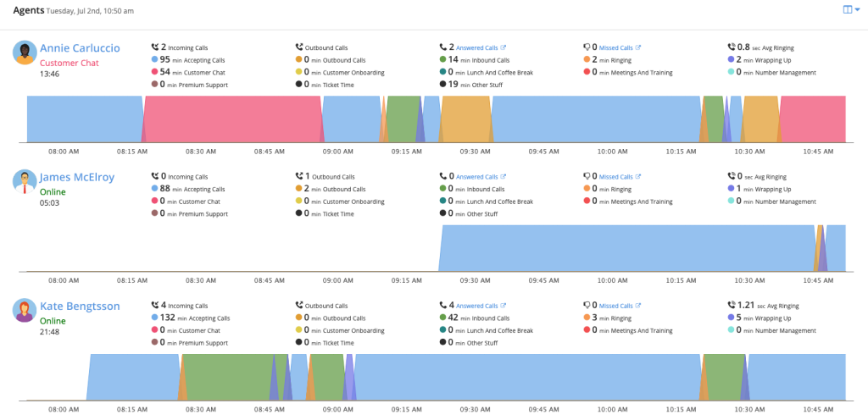Click Kate's Avg Ringing phone icon
Viewport: 868px width, 420px height.
pyautogui.click(x=732, y=305)
